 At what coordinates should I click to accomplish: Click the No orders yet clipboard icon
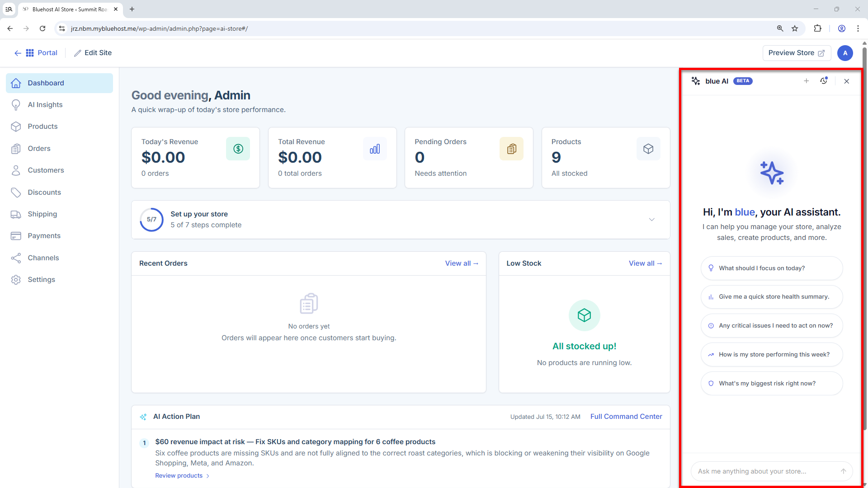click(x=309, y=303)
